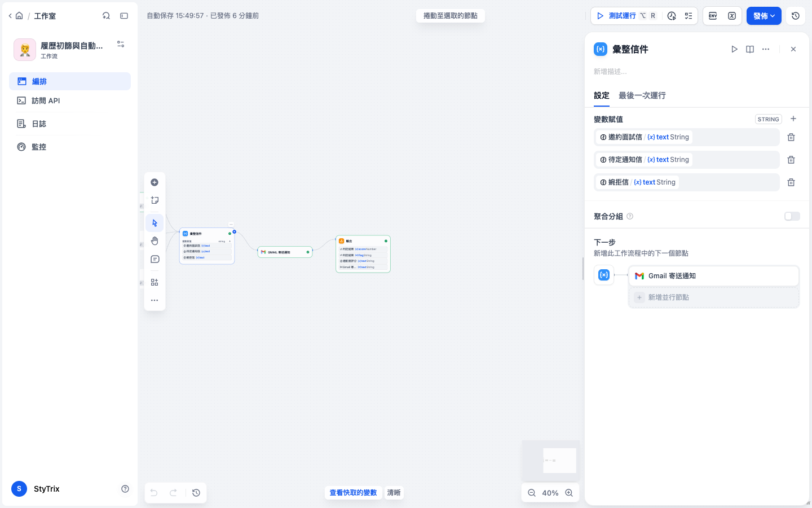This screenshot has height=508, width=812.
Task: Select the 輸出 node on canvas
Action: (363, 254)
